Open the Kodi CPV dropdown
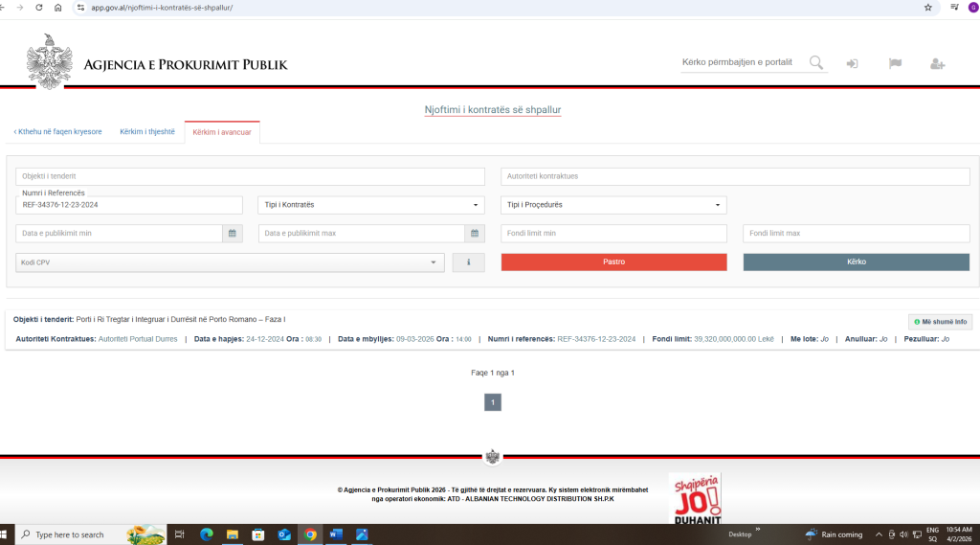The width and height of the screenshot is (980, 545). [x=230, y=262]
